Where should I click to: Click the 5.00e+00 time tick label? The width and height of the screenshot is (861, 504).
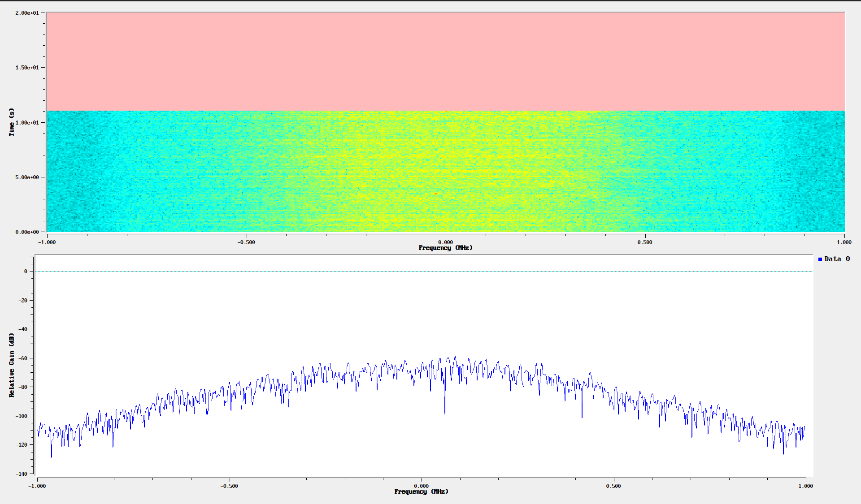(x=27, y=177)
